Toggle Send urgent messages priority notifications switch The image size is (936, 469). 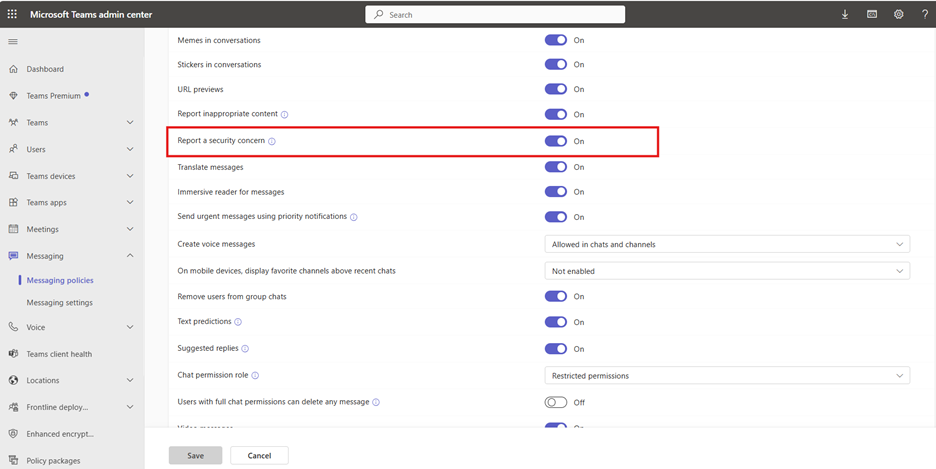(x=556, y=217)
